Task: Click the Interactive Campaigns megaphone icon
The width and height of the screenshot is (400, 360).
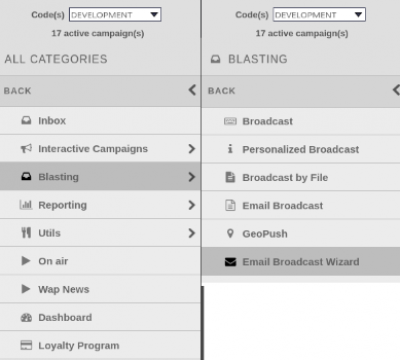Action: (x=26, y=148)
